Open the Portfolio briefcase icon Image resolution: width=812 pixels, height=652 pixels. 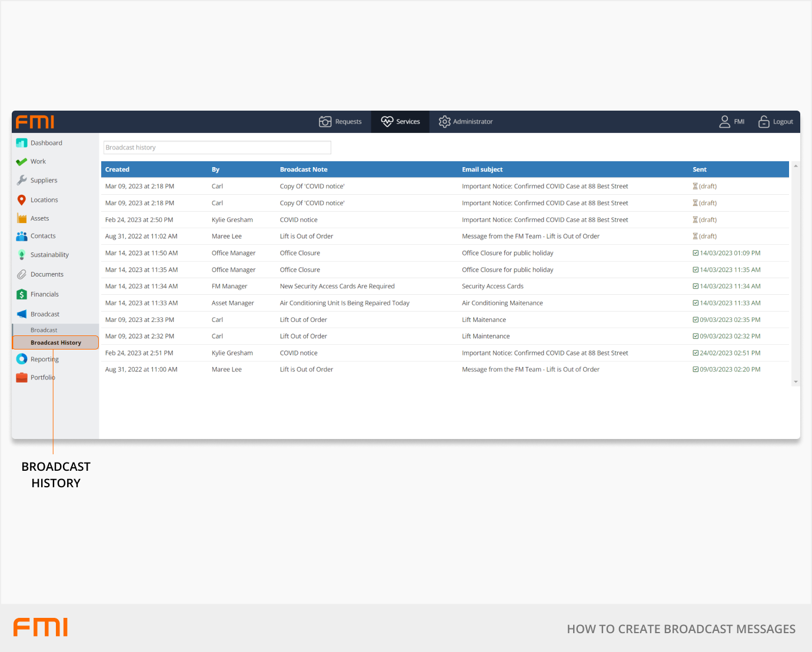coord(22,378)
